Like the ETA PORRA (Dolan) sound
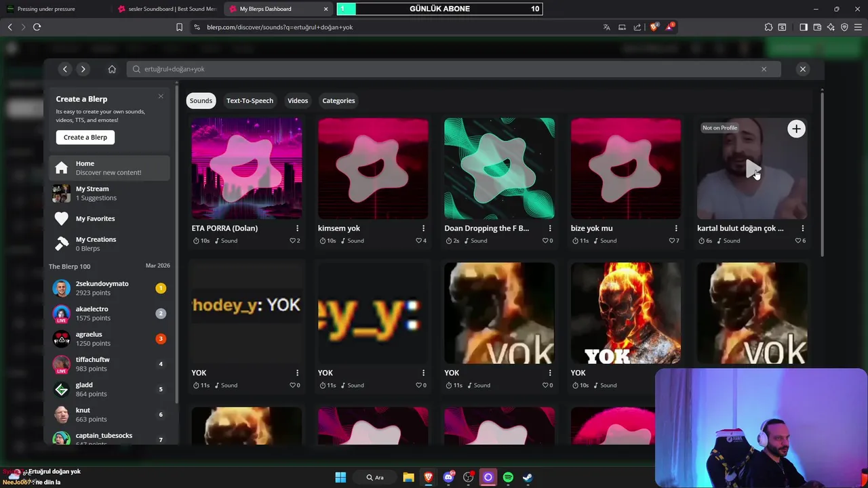 294,241
